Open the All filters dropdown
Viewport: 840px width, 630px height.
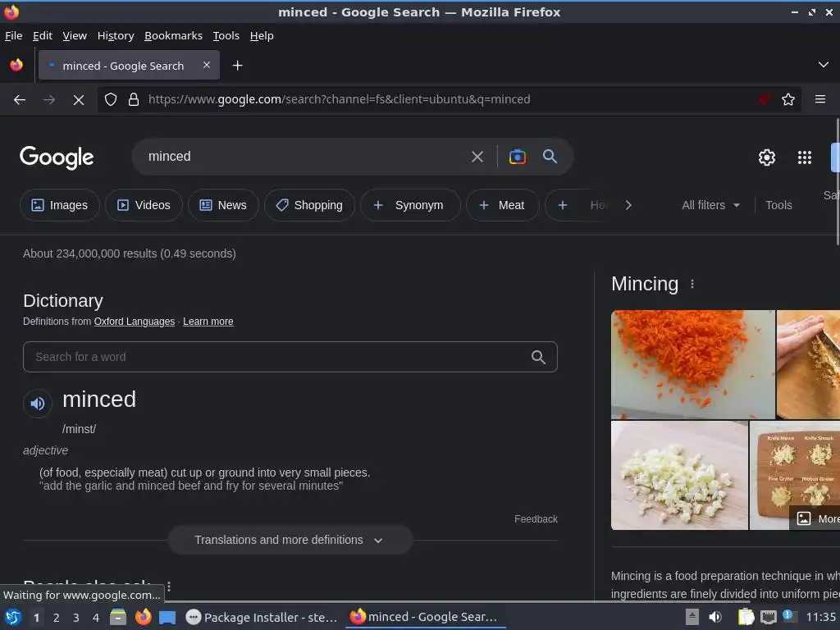710,205
